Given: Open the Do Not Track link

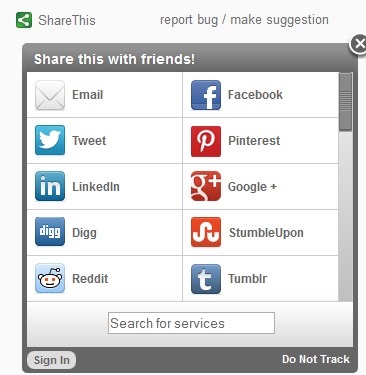Looking at the screenshot, I should coord(316,359).
